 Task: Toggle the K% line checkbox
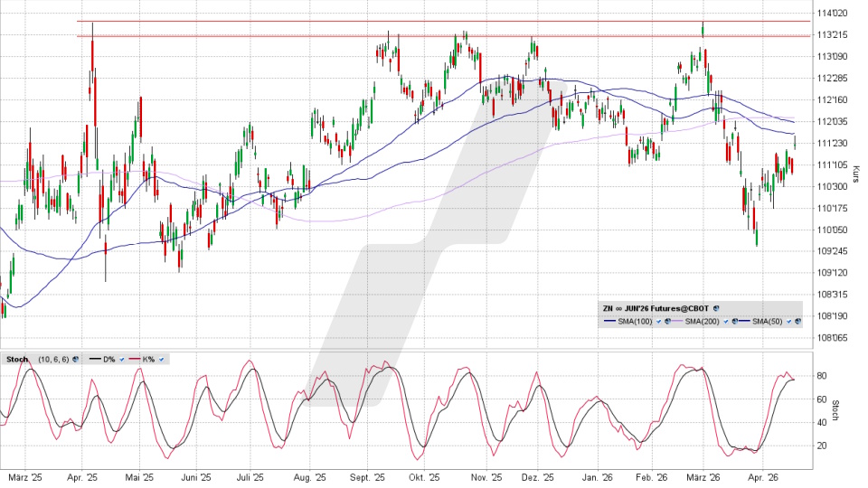click(161, 360)
